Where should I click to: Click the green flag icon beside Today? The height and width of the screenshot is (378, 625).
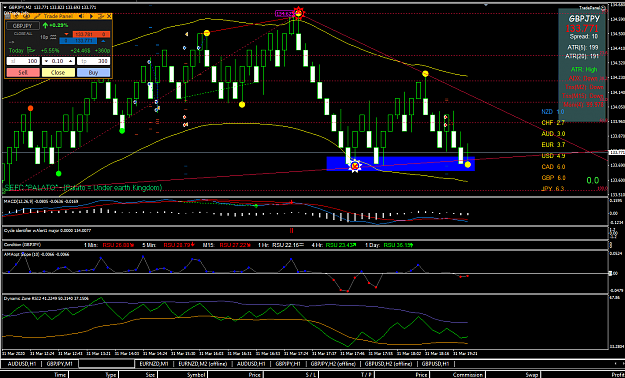[x=31, y=50]
